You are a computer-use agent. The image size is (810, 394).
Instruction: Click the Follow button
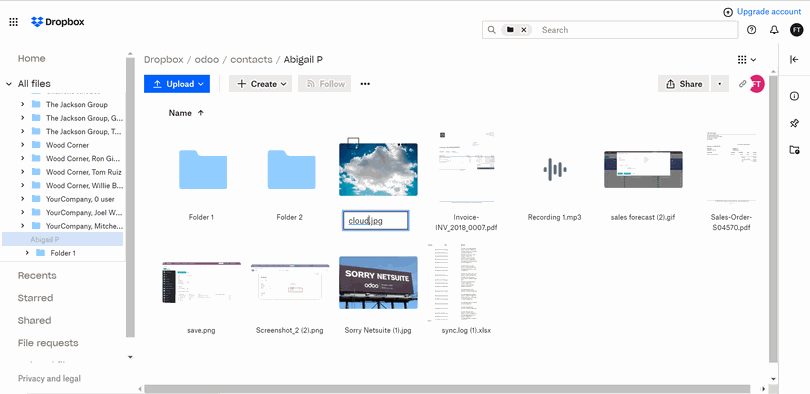(324, 84)
